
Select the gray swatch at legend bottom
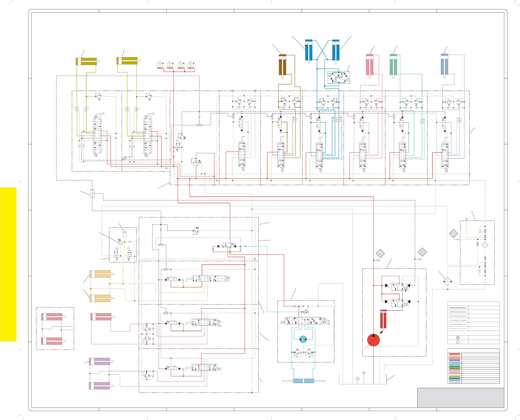point(455,382)
